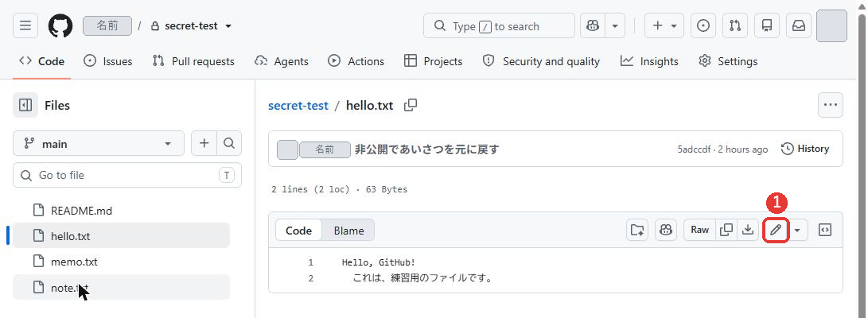Switch to Code view toggle

[x=299, y=230]
